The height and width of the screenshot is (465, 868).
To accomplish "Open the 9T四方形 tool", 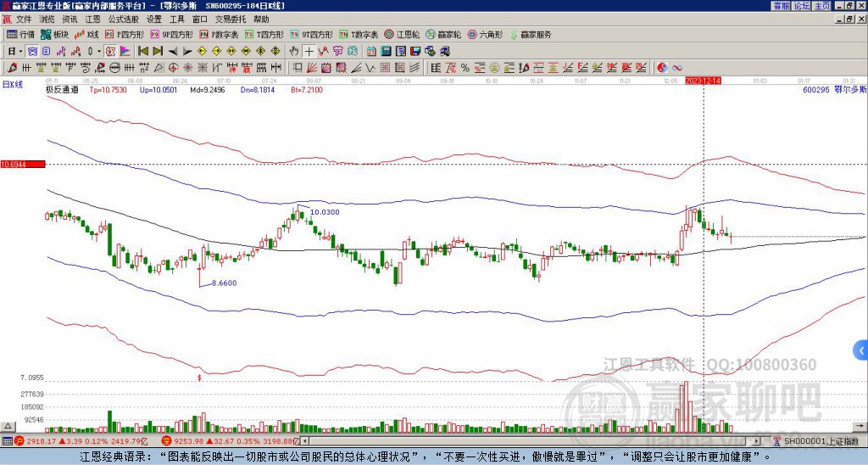I will pyautogui.click(x=312, y=34).
